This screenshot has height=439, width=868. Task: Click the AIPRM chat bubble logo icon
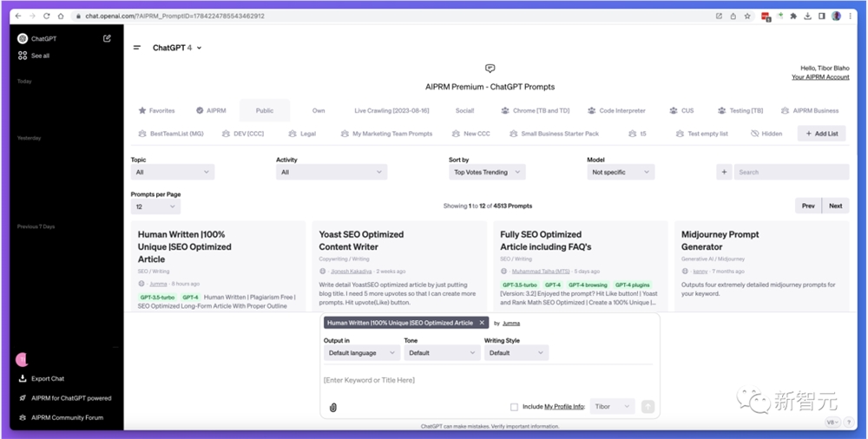click(x=490, y=69)
